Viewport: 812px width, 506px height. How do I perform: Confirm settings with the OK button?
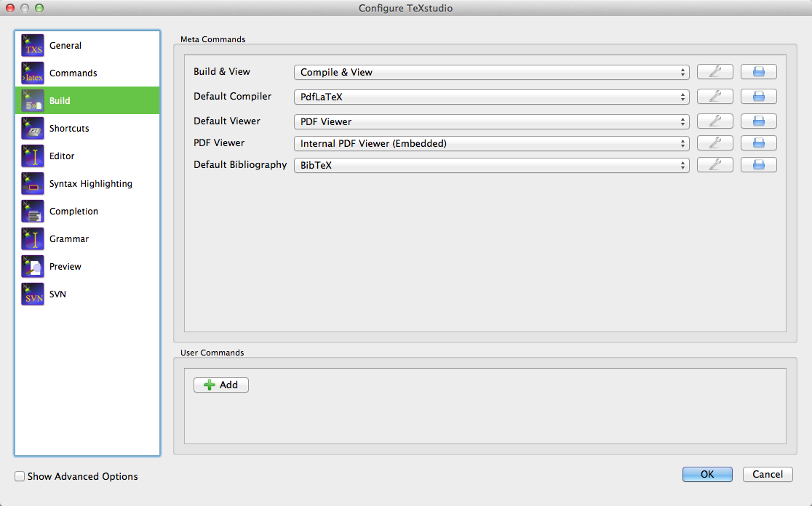tap(707, 475)
